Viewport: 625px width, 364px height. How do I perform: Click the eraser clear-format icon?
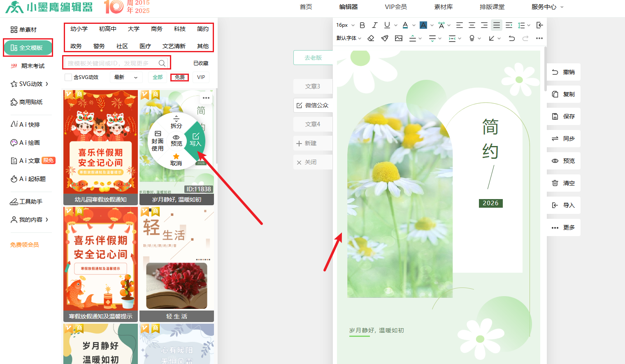coord(371,38)
